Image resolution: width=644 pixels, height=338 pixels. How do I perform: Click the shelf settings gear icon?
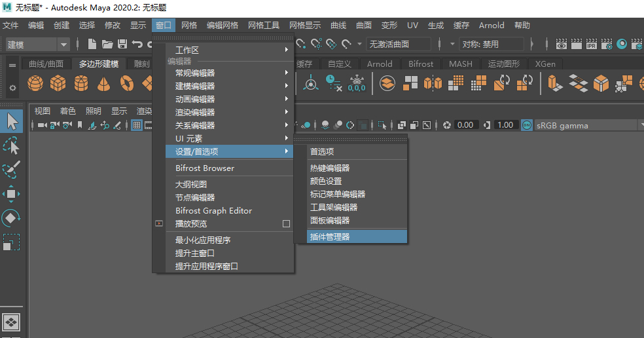point(12,88)
